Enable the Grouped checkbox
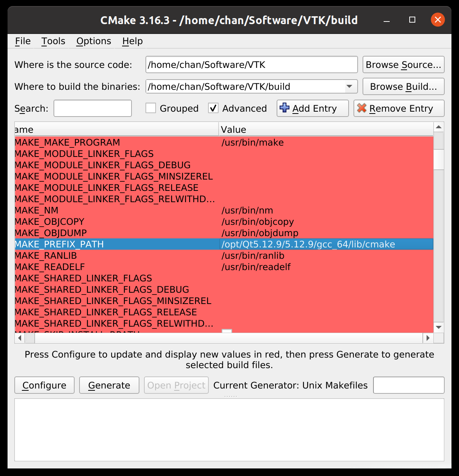 pos(151,108)
